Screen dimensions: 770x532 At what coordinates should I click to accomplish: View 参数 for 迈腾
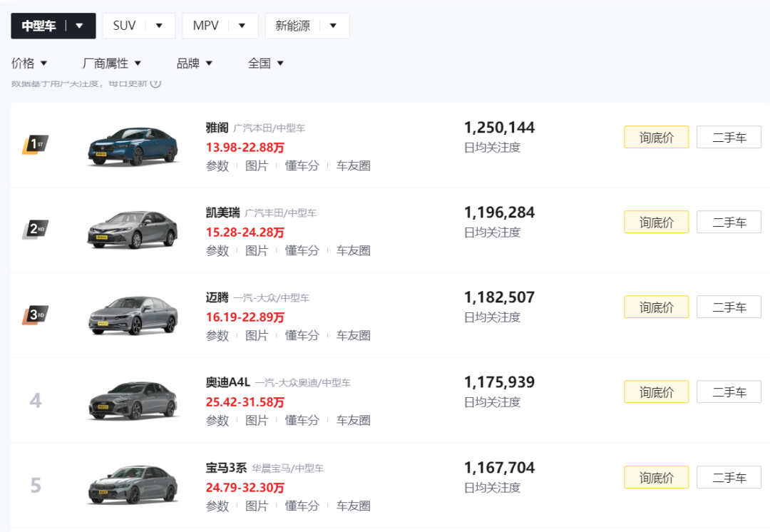[x=217, y=336]
